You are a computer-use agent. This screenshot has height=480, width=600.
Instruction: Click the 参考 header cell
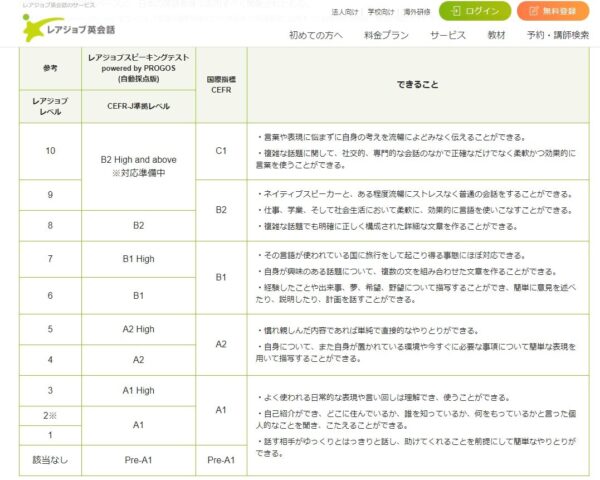point(50,69)
